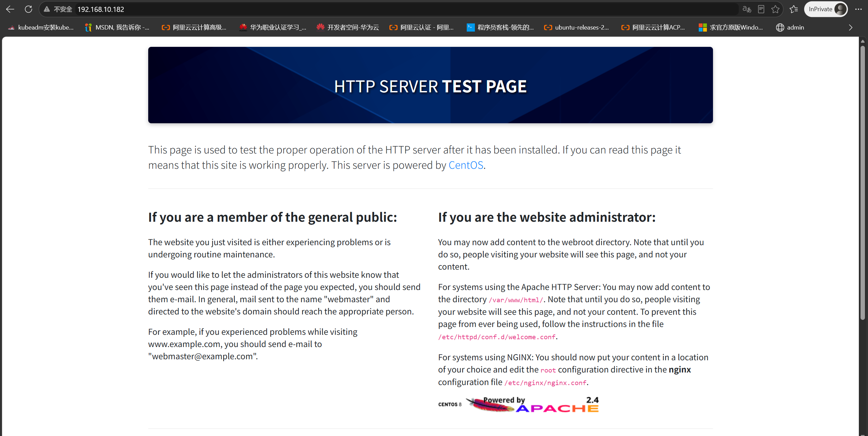Open 程序员客栈 bookmark

tap(500, 28)
